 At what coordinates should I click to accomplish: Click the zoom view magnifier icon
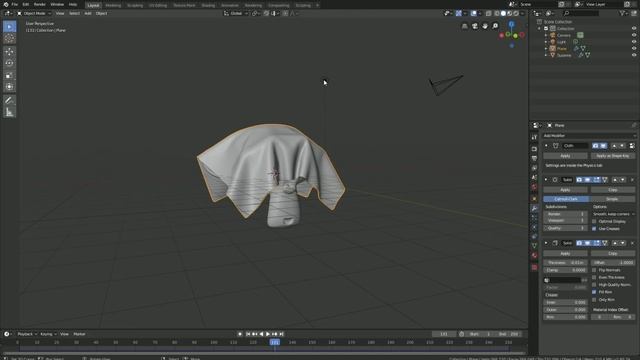coord(495,26)
